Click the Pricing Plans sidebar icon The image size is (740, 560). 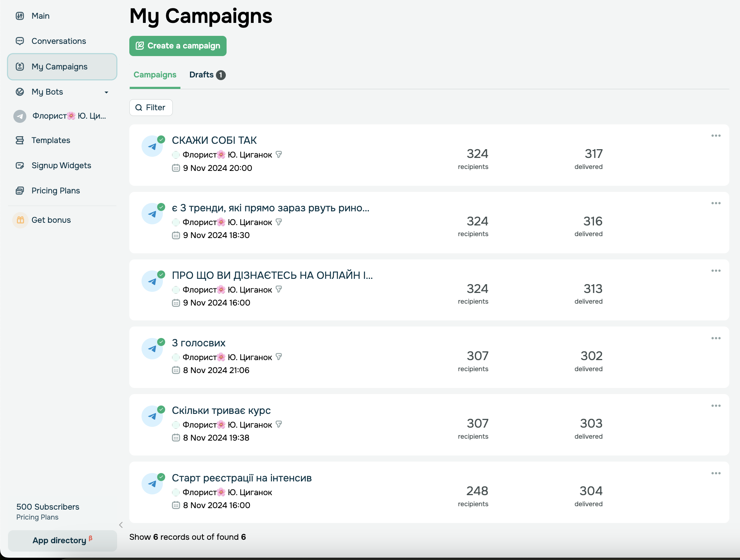coord(20,191)
